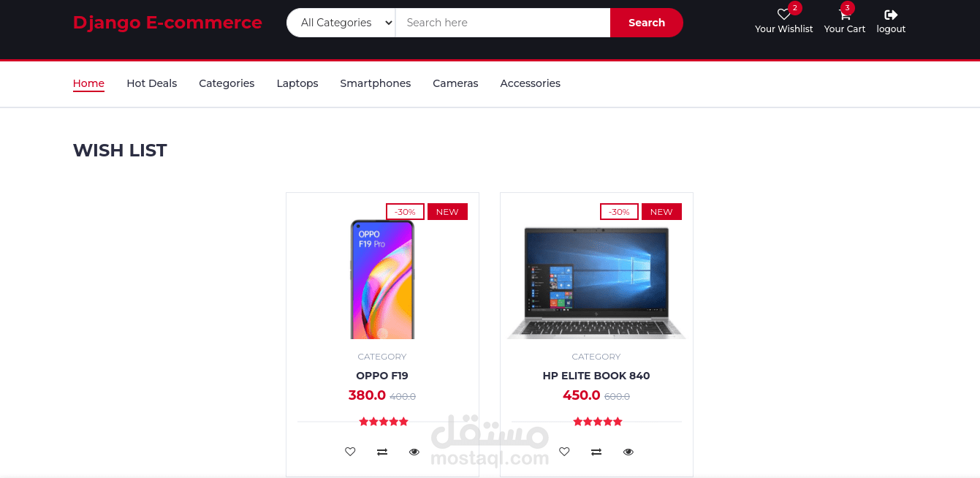Click the logout arrow icon

click(x=891, y=15)
